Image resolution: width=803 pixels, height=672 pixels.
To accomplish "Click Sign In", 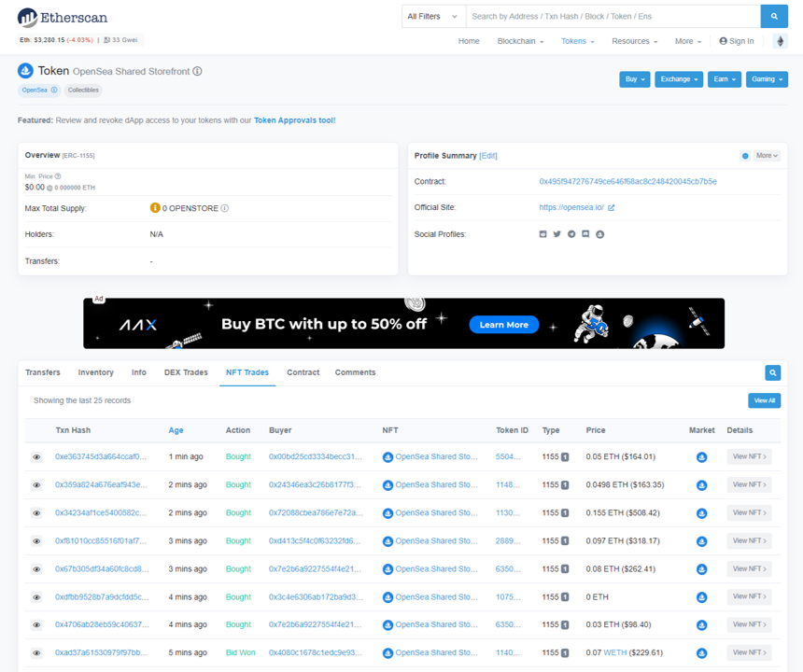I will (737, 41).
